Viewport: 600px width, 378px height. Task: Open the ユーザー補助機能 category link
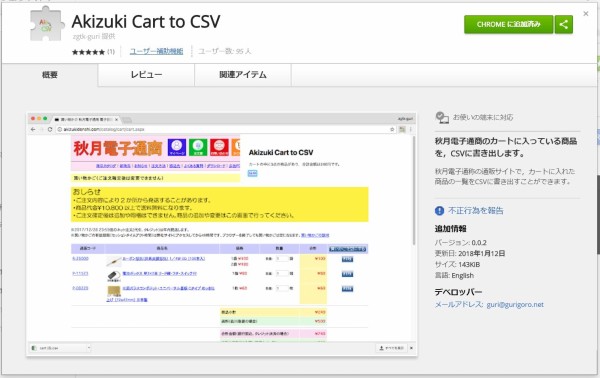(x=156, y=51)
